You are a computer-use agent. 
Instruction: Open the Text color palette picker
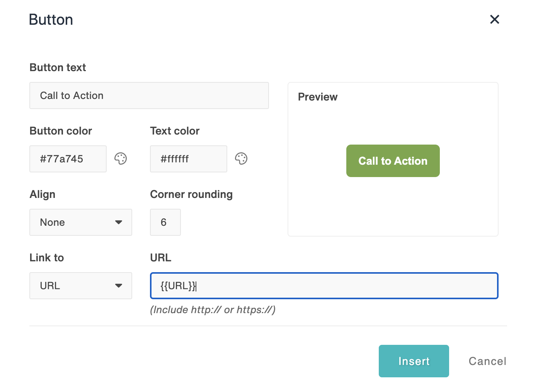click(x=242, y=159)
